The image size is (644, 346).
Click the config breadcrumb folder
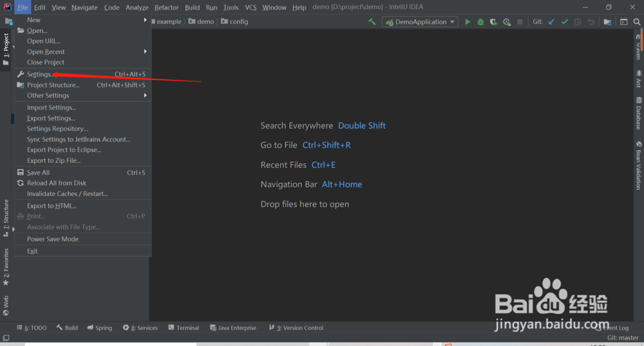(234, 21)
